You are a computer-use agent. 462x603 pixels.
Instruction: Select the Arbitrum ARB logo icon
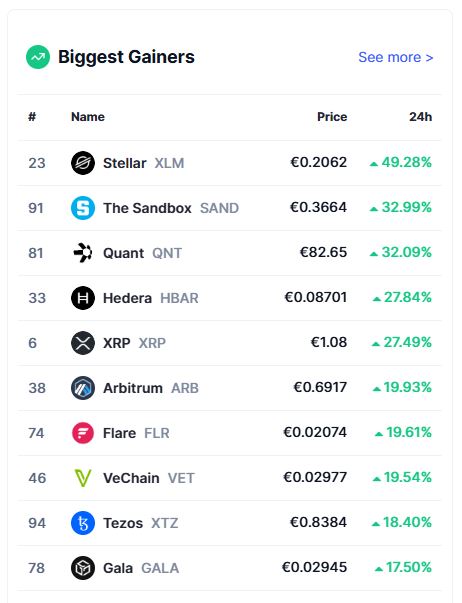[83, 388]
